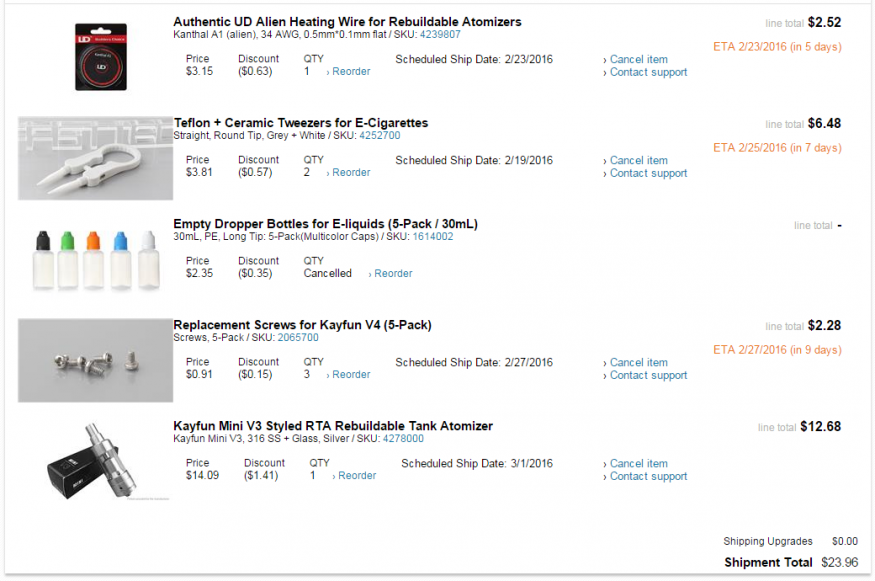875x581 pixels.
Task: Open Empty Dropper Bottles product image
Action: point(95,260)
